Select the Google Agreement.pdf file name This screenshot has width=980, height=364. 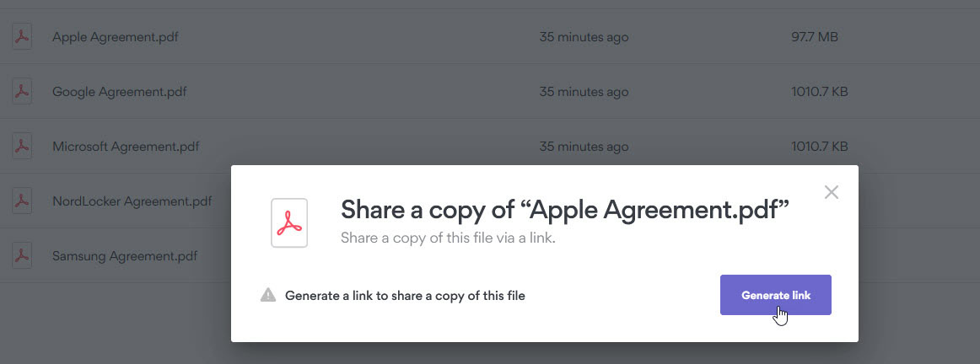point(119,92)
